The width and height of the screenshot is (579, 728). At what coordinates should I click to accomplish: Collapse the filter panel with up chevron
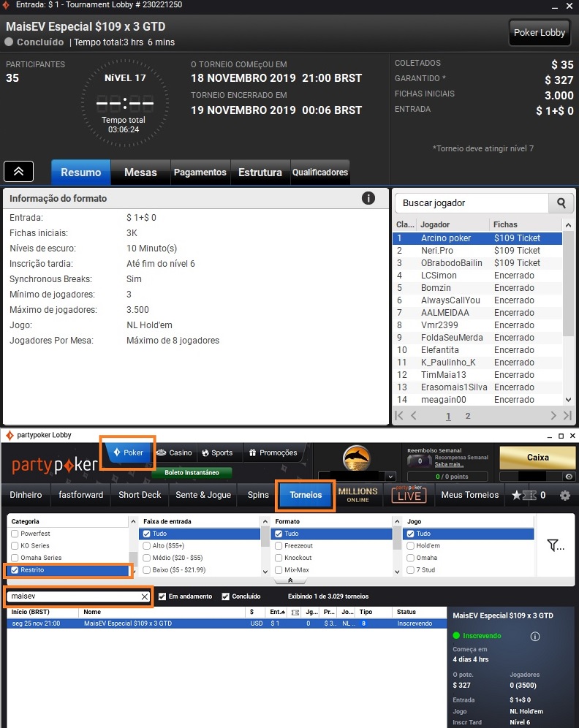pos(290,580)
